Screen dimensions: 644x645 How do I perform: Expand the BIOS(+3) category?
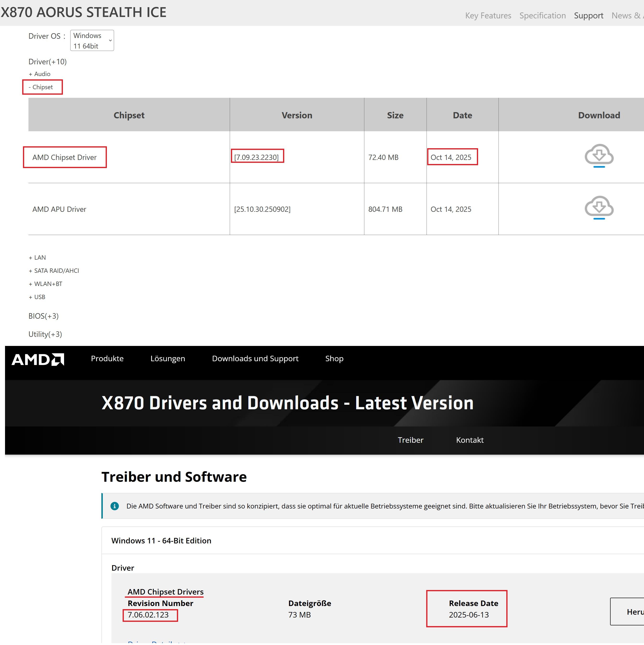pyautogui.click(x=44, y=316)
